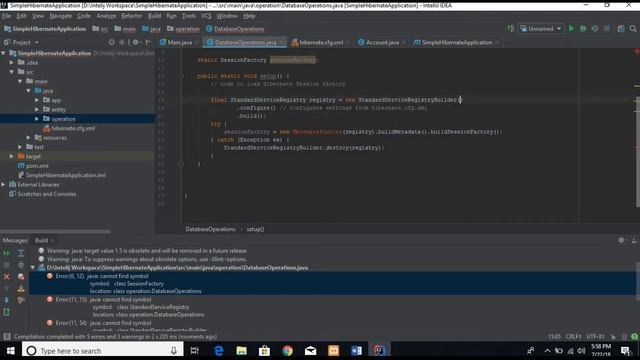Click the Build project icon in toolbar

click(x=511, y=29)
